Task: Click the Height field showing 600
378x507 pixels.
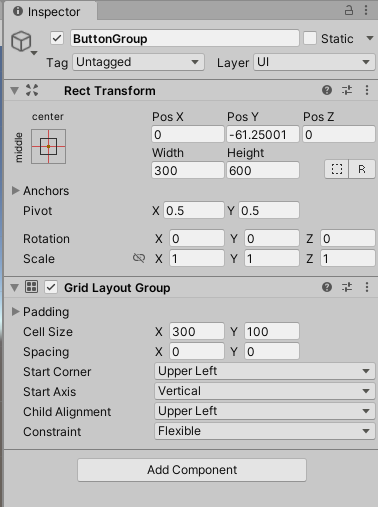Action: click(x=263, y=170)
